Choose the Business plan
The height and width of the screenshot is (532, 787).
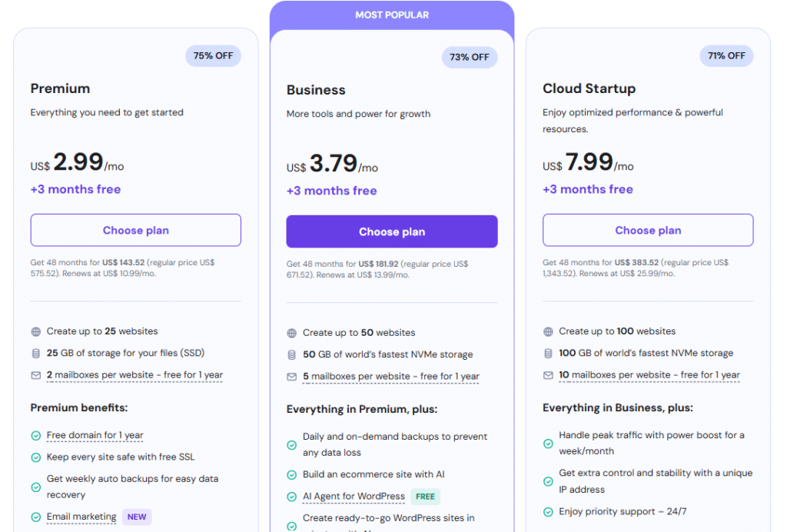(x=392, y=231)
